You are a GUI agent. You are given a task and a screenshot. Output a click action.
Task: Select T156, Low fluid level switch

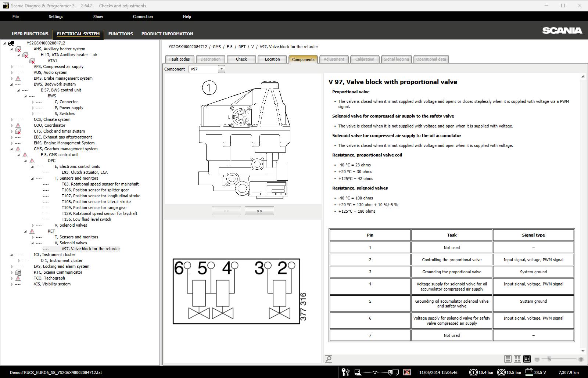pyautogui.click(x=86, y=219)
